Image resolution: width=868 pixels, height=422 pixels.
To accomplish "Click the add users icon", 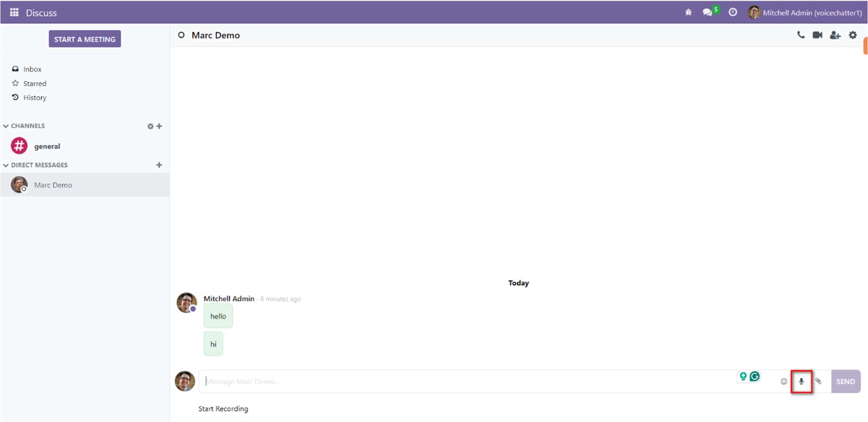I will click(835, 35).
